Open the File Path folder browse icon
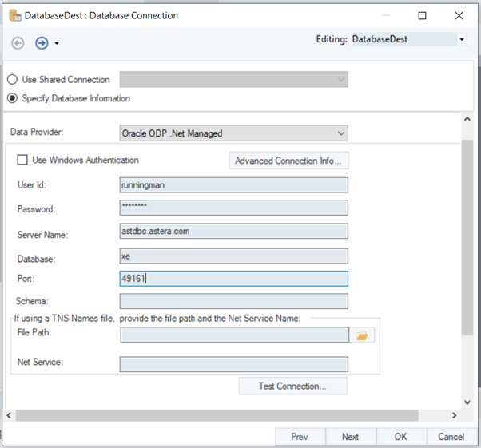Screen dimensions: 481x448 (x=363, y=335)
